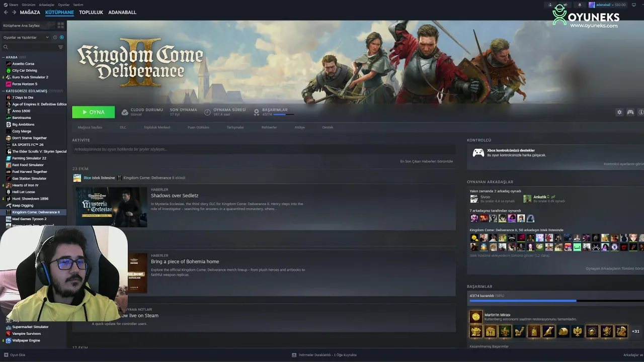Click the Farming Simulator 22 icon
This screenshot has width=644, height=362.
(9, 158)
